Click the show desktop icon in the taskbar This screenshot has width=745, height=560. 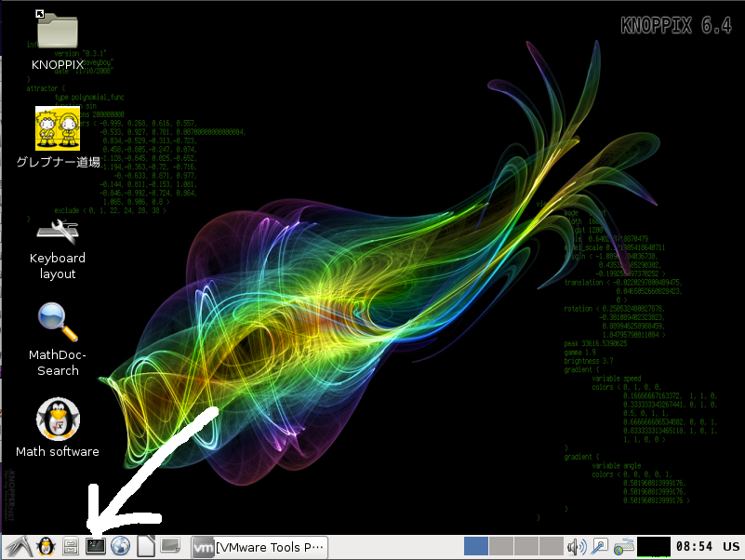pos(170,545)
